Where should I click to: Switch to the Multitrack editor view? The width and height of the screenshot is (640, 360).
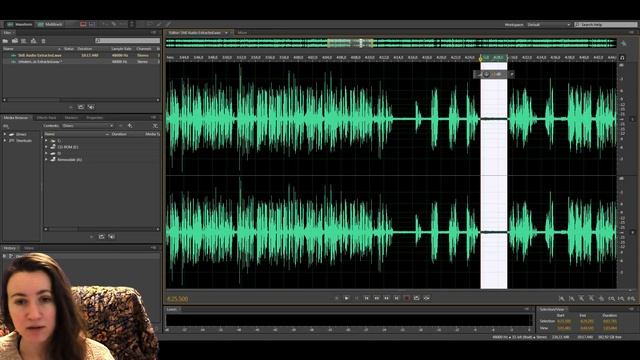49,24
